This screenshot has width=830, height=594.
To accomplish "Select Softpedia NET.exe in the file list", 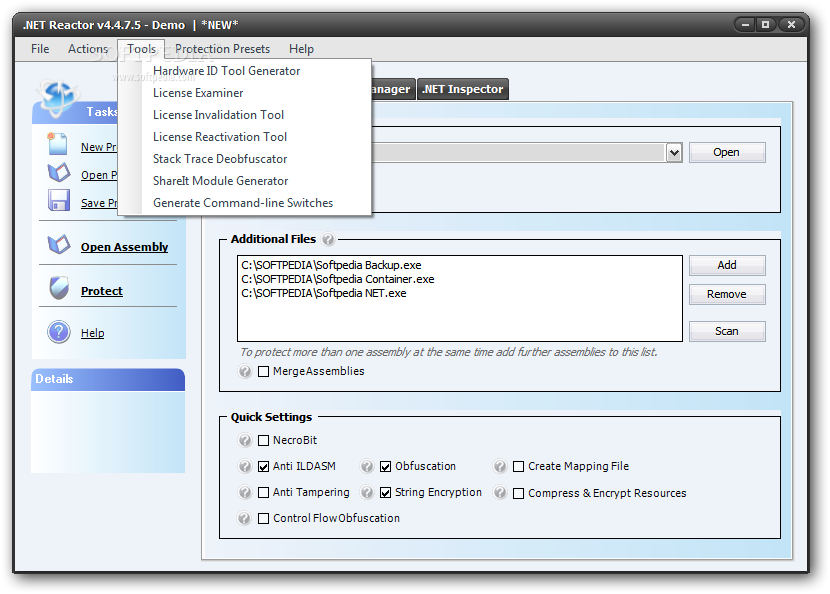I will click(x=324, y=293).
